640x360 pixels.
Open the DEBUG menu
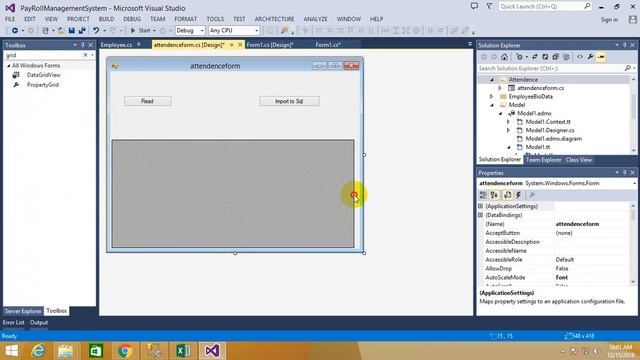coord(132,19)
